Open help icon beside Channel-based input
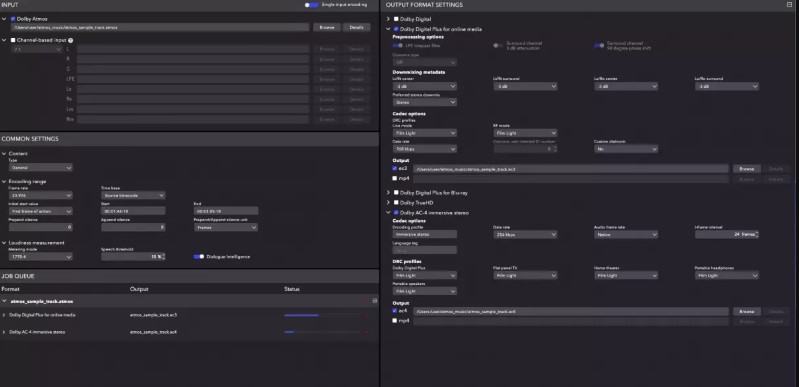Screen dimensions: 799x387 pyautogui.click(x=70, y=40)
